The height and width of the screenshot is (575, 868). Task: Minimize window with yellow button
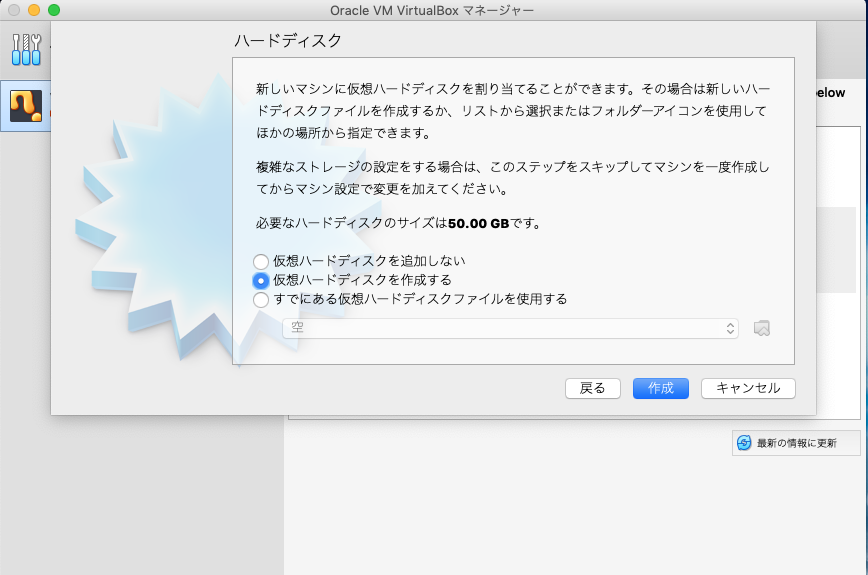click(x=34, y=10)
